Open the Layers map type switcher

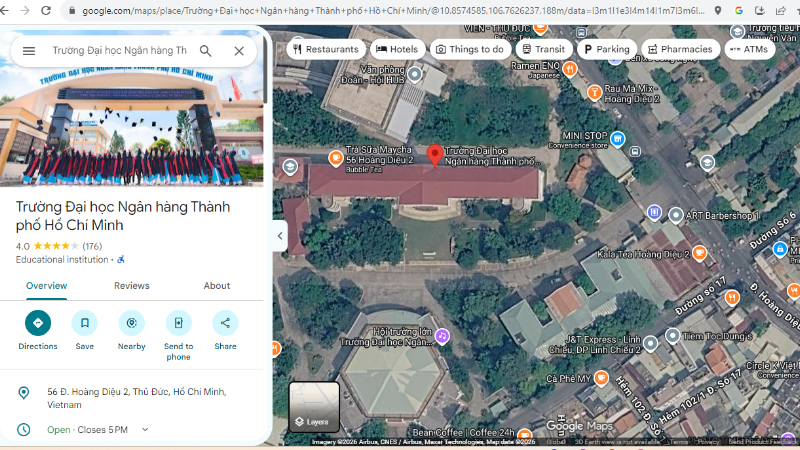pyautogui.click(x=314, y=407)
